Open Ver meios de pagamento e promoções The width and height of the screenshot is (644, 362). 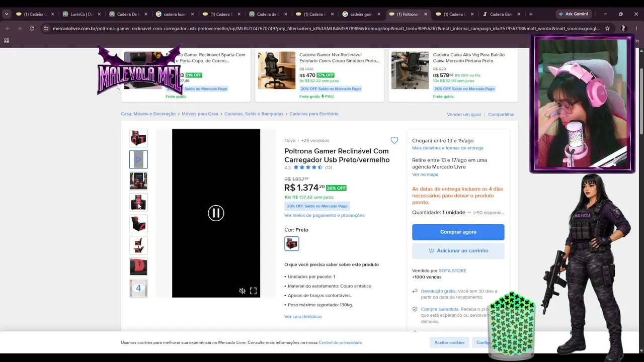[x=325, y=215]
